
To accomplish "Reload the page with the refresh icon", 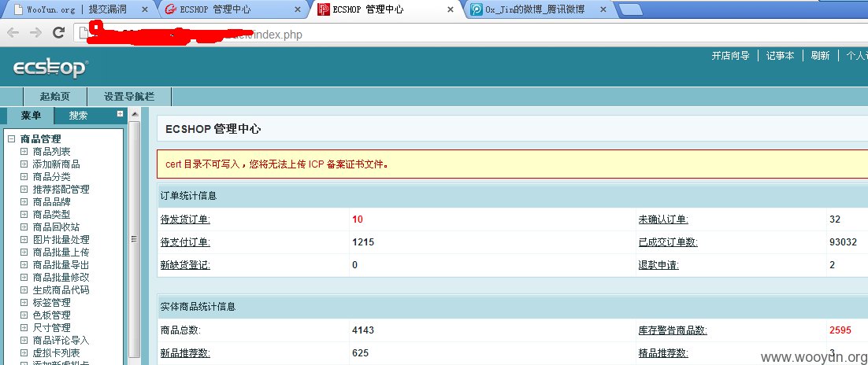I will [x=58, y=33].
